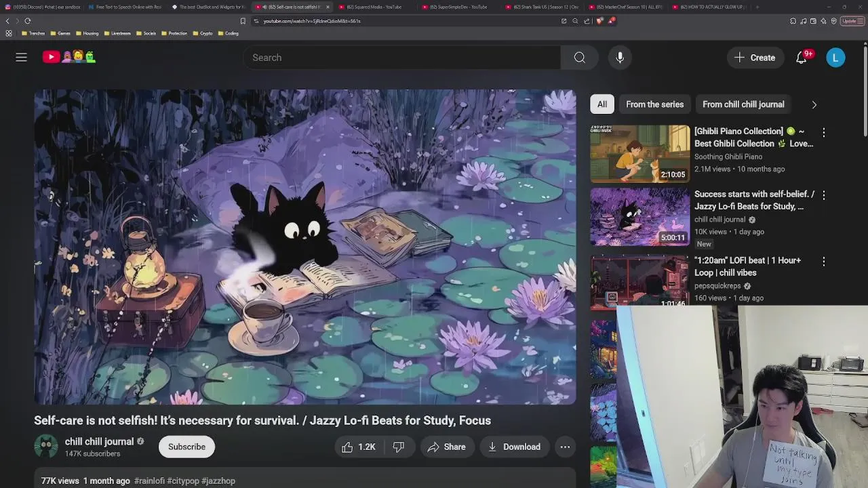Open the Crypto bookmarks folder
The height and width of the screenshot is (488, 868).
coord(203,33)
